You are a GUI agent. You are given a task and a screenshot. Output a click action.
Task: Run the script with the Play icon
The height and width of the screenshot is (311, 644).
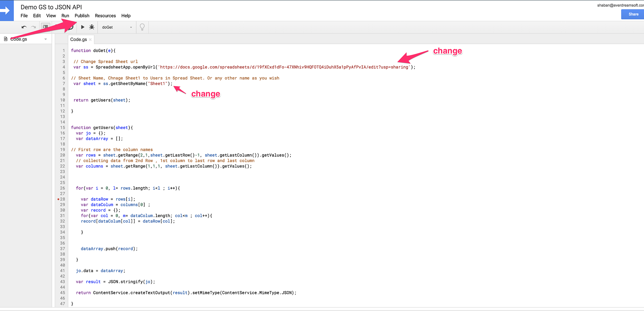click(83, 27)
